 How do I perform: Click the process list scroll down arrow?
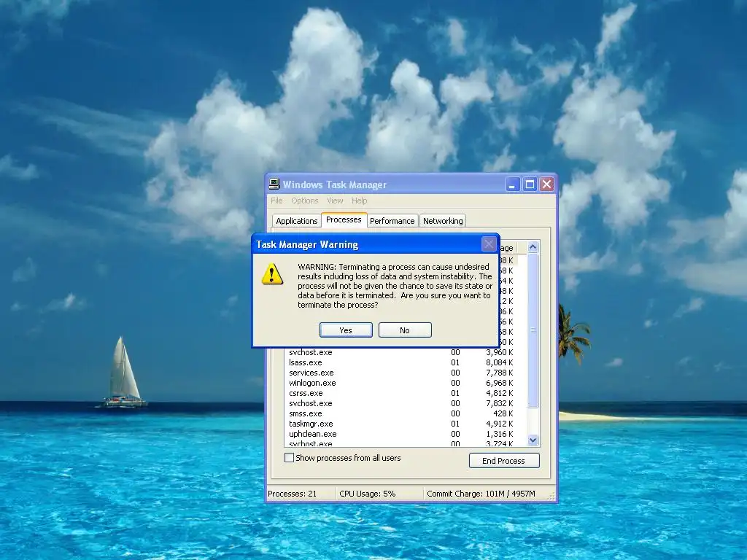pyautogui.click(x=533, y=440)
